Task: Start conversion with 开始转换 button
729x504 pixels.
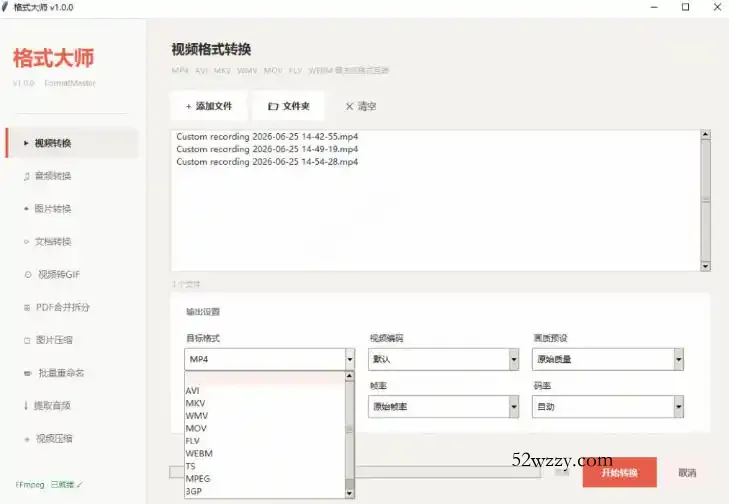Action: coord(619,473)
